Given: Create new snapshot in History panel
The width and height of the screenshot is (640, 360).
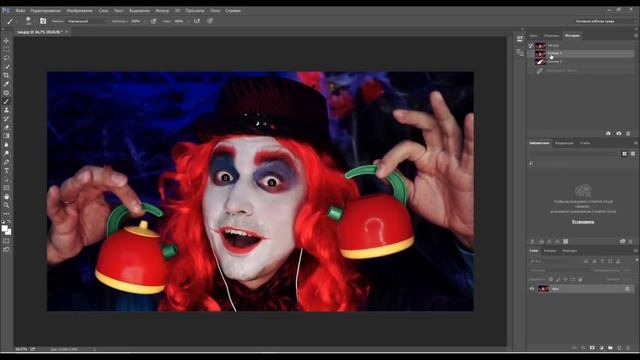Looking at the screenshot, I should (619, 133).
